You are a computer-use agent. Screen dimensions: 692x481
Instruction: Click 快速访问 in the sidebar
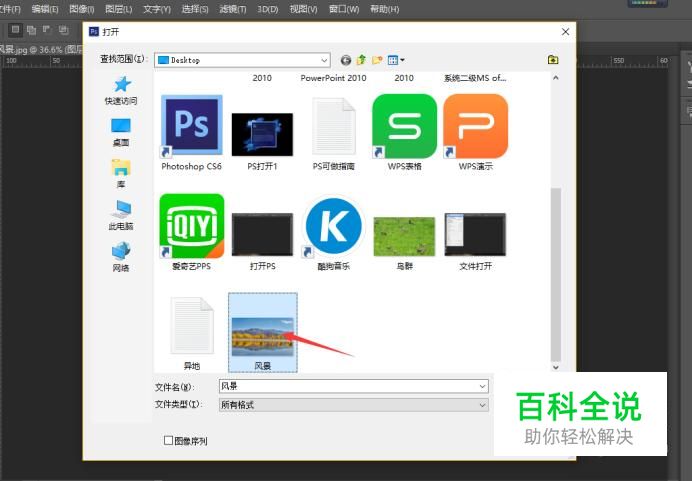pos(121,90)
